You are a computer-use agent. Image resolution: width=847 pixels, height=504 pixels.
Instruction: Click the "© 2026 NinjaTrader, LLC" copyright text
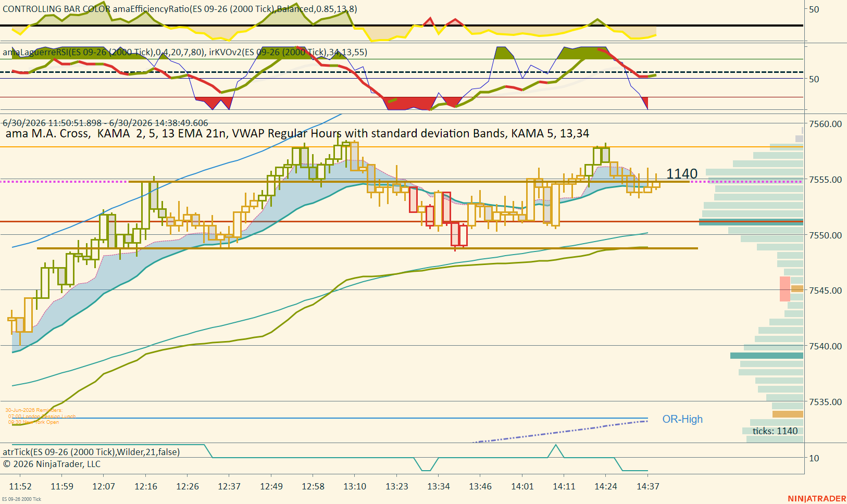[52, 464]
